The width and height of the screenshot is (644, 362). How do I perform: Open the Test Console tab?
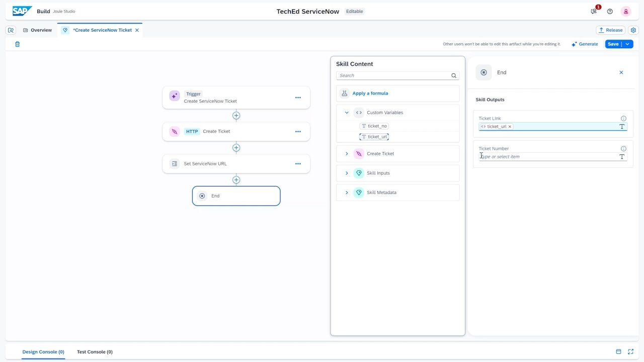[x=95, y=352]
